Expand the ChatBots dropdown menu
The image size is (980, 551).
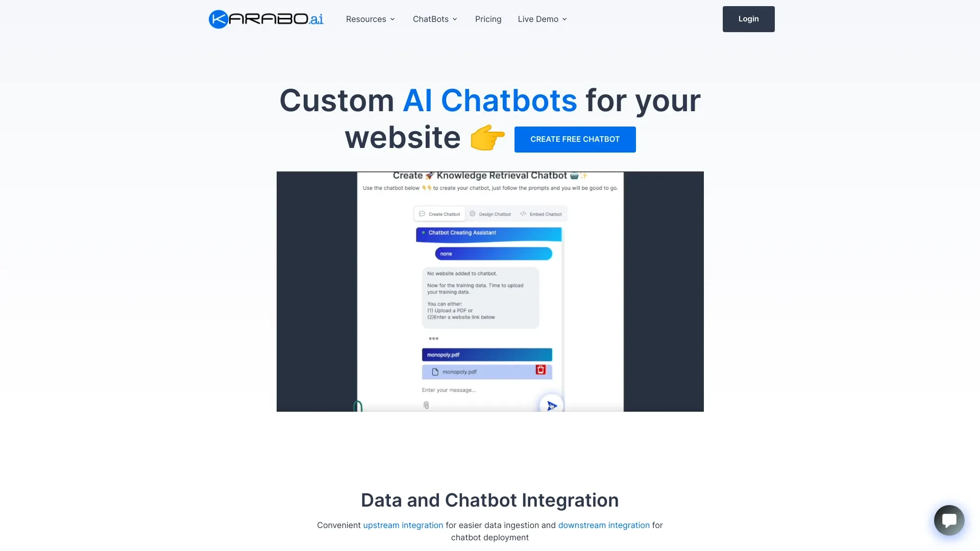435,19
